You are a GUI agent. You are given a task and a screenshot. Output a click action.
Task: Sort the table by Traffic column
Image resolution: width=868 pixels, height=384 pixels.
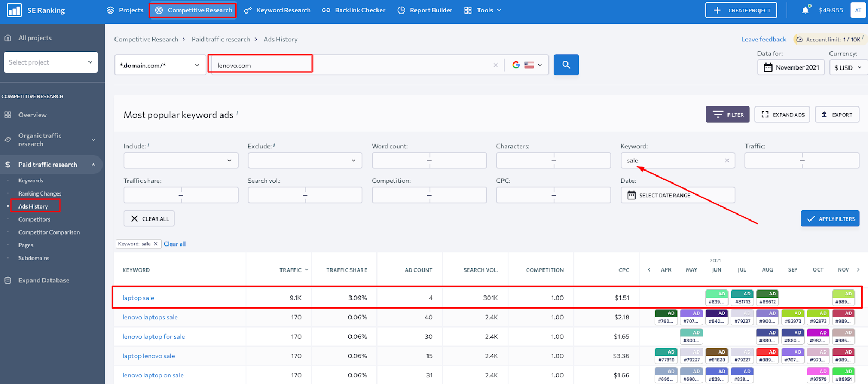294,270
